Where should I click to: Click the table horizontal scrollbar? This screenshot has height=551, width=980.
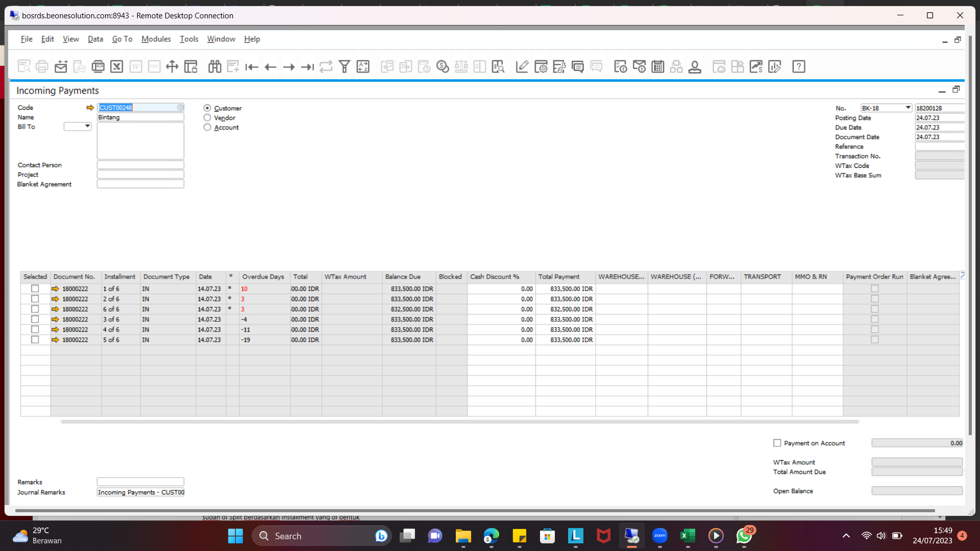[x=459, y=422]
